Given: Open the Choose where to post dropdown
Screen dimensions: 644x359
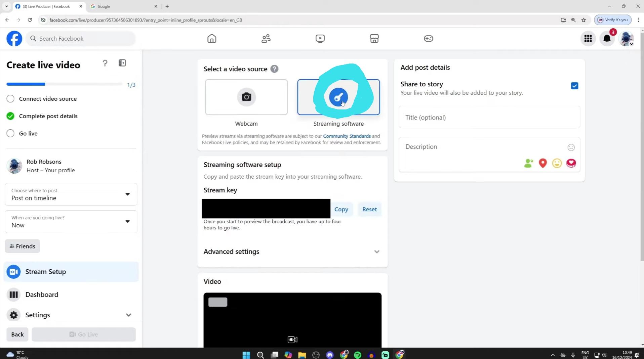Looking at the screenshot, I should click(71, 194).
